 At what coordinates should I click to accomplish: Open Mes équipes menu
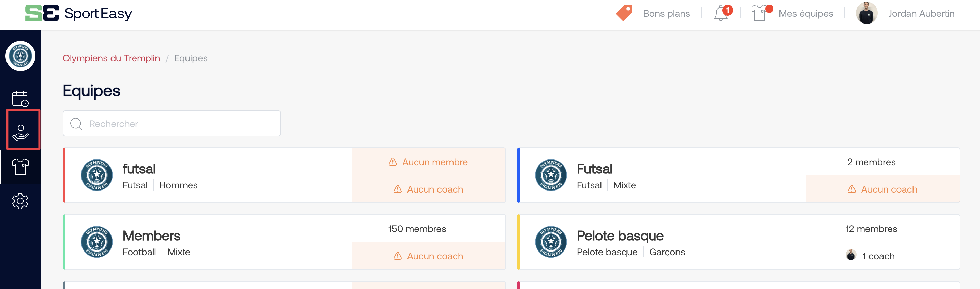pos(805,14)
